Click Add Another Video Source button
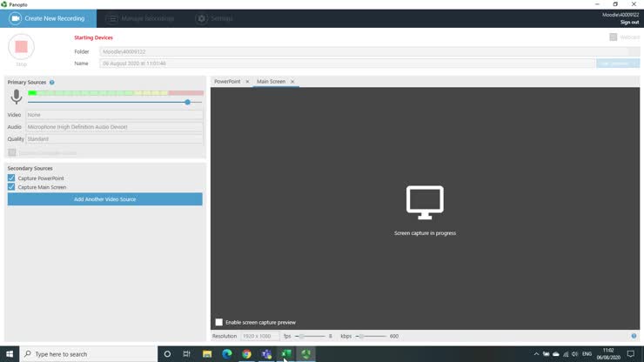 point(104,199)
